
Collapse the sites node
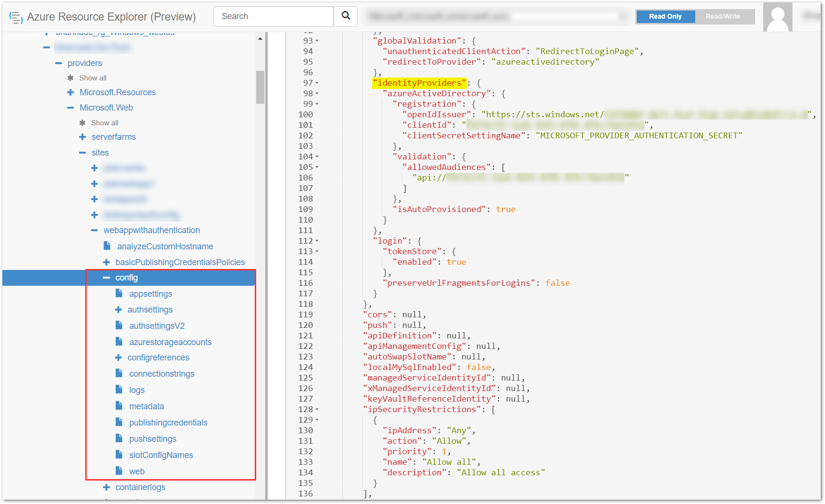[82, 153]
